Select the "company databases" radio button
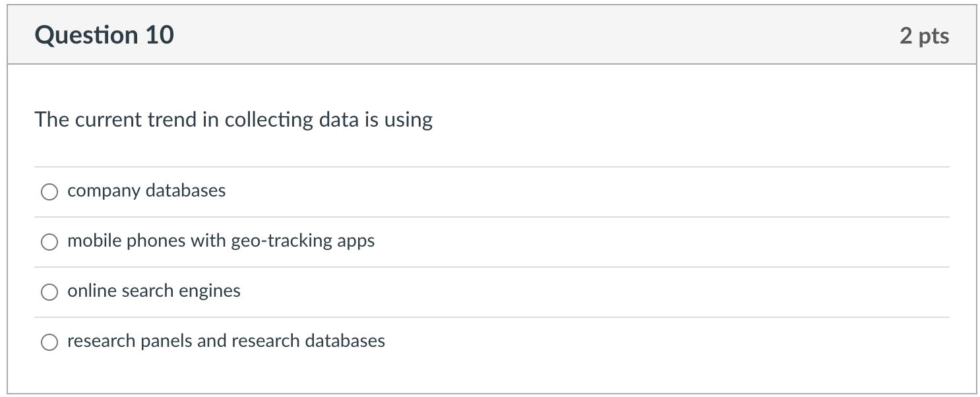 (49, 192)
